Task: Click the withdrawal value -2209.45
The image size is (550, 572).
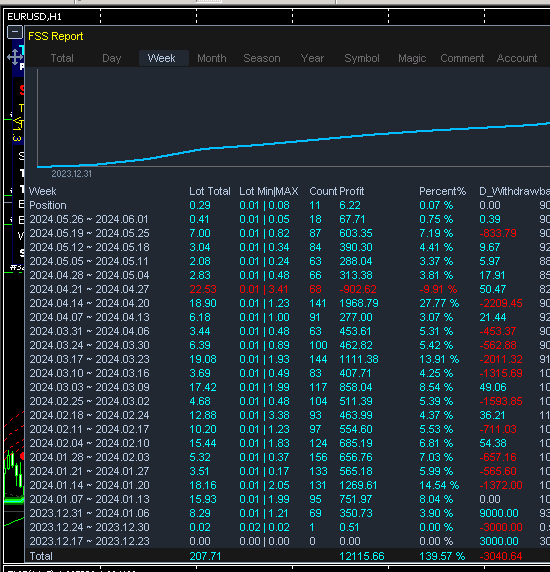Action: click(x=501, y=303)
